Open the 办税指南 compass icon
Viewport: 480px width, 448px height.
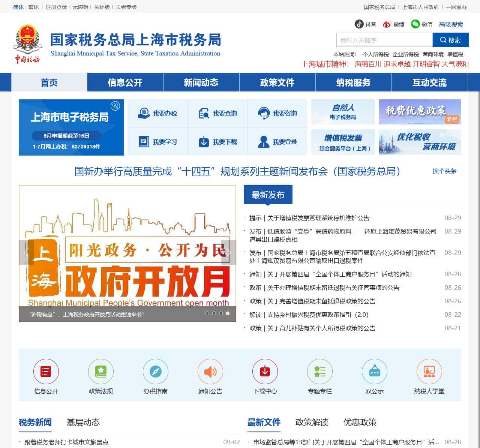tap(156, 372)
